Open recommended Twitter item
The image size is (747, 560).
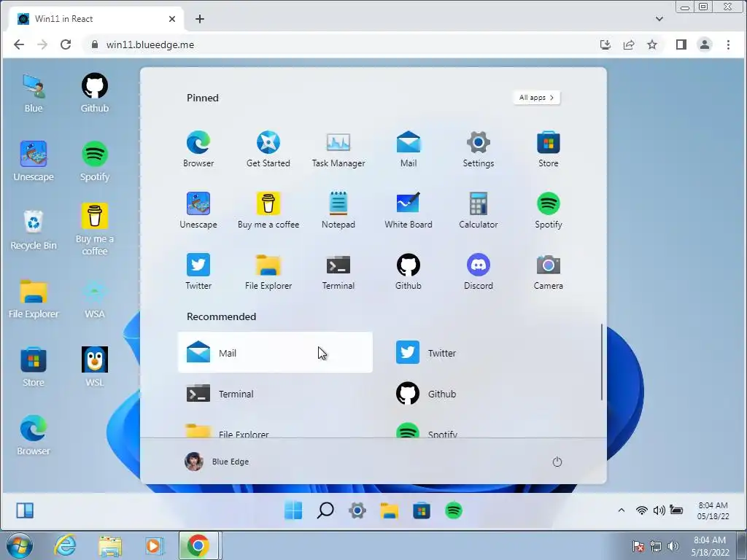click(x=484, y=352)
